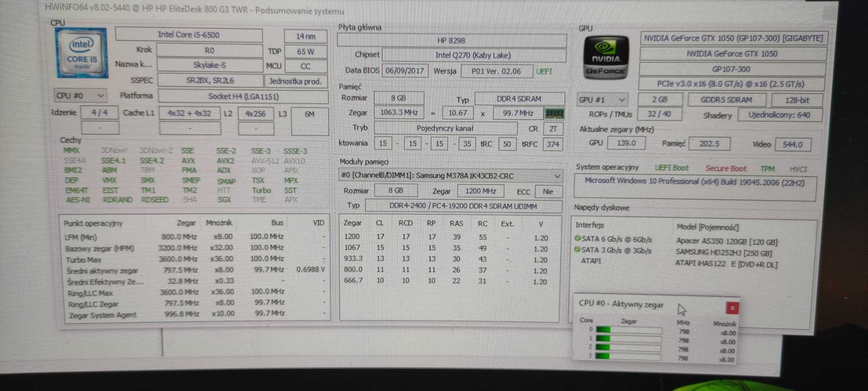Click the AES-NI feature label
Image resolution: width=868 pixels, height=391 pixels.
tap(78, 200)
